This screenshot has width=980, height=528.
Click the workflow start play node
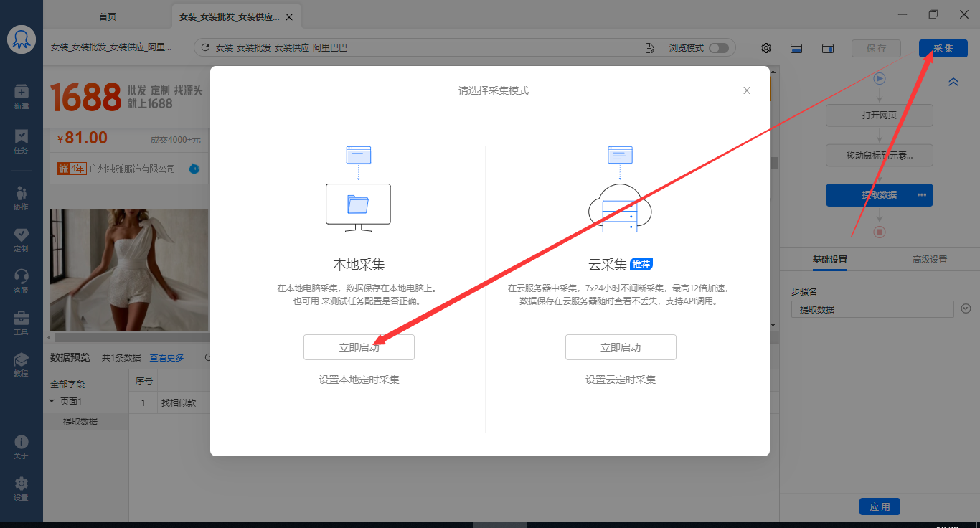point(880,79)
